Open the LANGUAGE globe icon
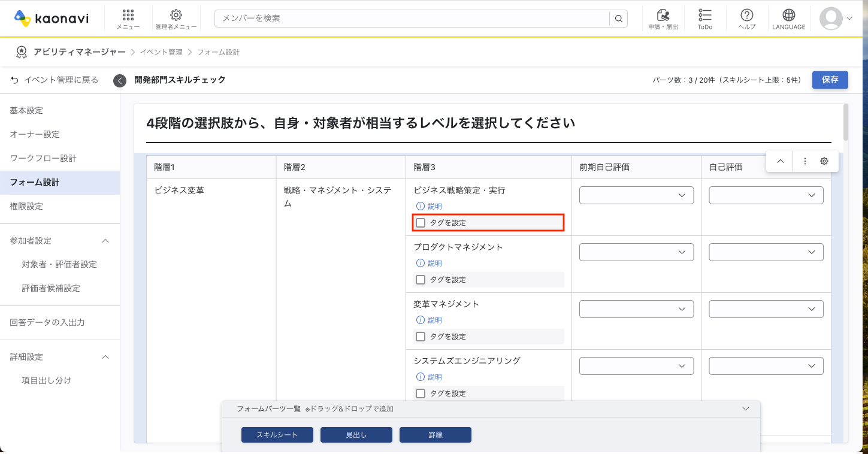Image resolution: width=868 pixels, height=454 pixels. click(x=788, y=18)
